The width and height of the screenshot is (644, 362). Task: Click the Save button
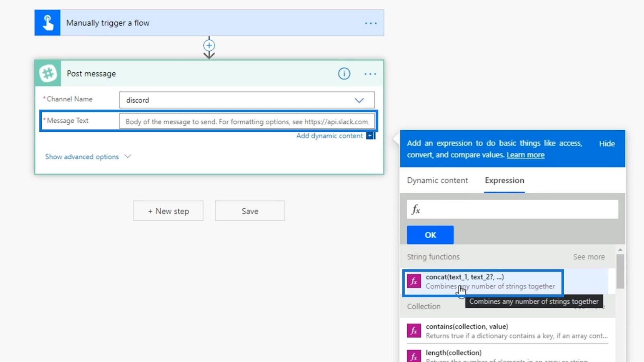pyautogui.click(x=250, y=211)
